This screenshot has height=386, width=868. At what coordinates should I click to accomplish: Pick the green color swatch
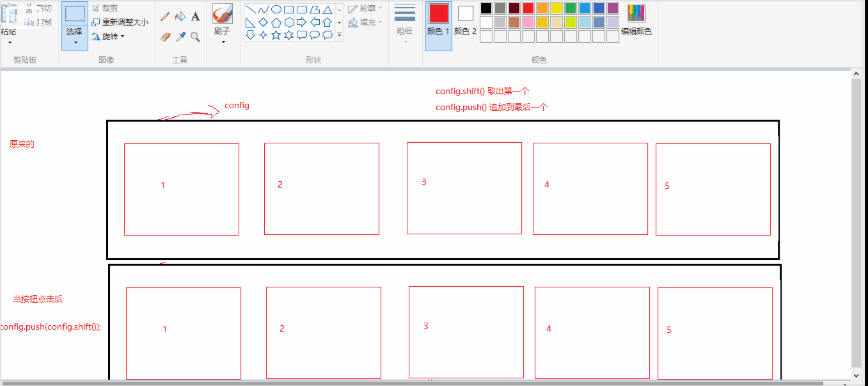click(x=571, y=8)
